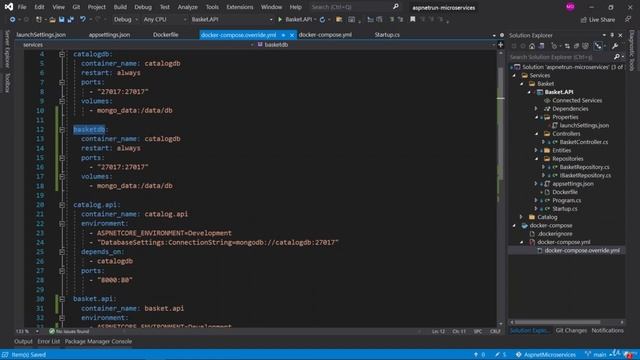This screenshot has height=360, width=640.
Task: Toggle Preview Selected Items in Solution Explorer
Action: [598, 46]
